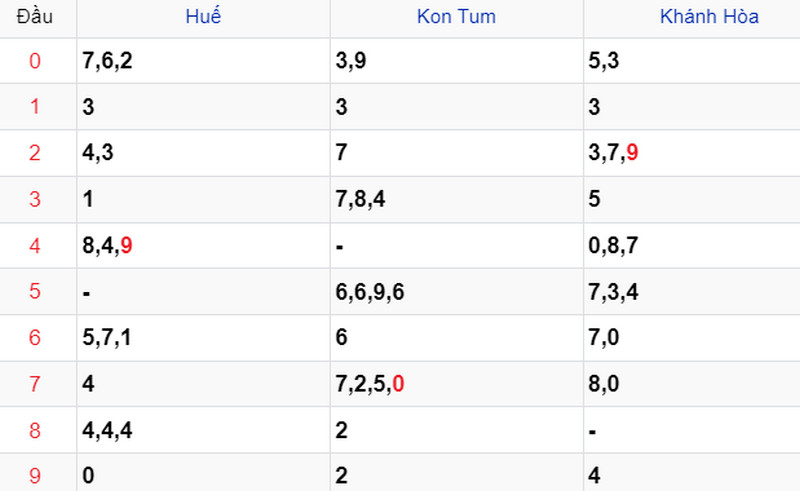Open the Khánh Hòa column header link
This screenshot has width=800, height=491.
click(x=709, y=16)
